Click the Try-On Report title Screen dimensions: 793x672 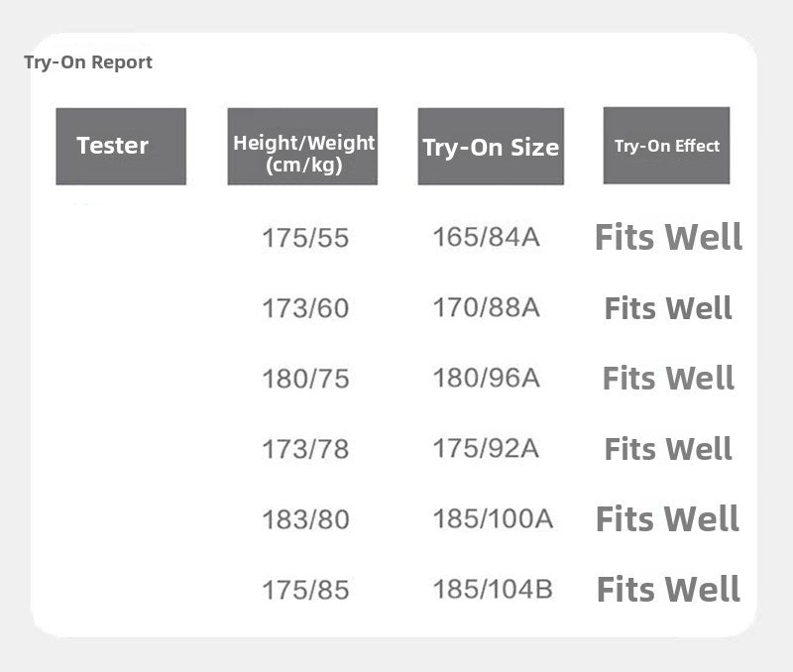(x=88, y=62)
